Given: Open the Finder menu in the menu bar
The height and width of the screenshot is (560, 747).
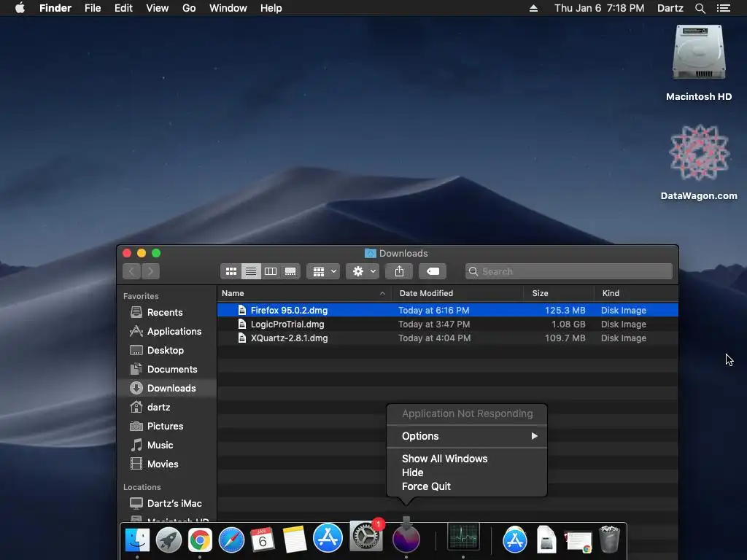Looking at the screenshot, I should pos(55,8).
